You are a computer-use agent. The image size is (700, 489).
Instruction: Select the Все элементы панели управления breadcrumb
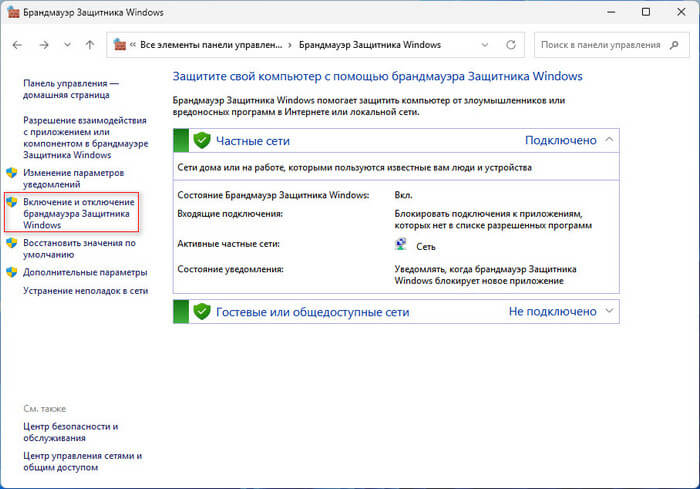coord(208,45)
